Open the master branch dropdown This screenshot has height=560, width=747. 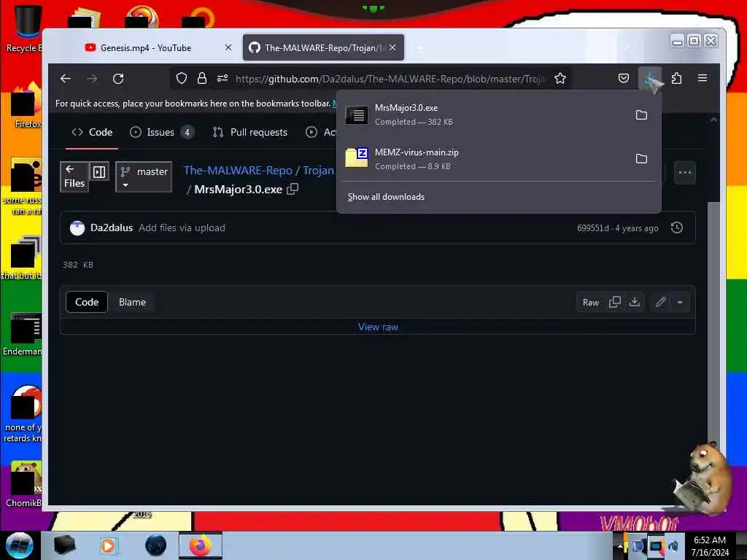point(144,176)
